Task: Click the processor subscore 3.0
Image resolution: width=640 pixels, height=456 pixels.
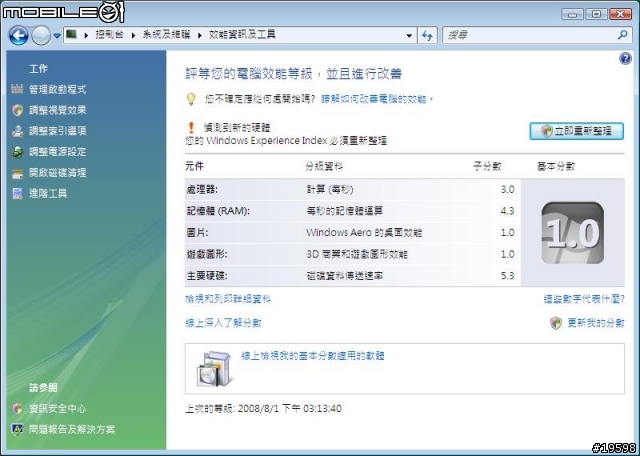Action: [x=507, y=190]
